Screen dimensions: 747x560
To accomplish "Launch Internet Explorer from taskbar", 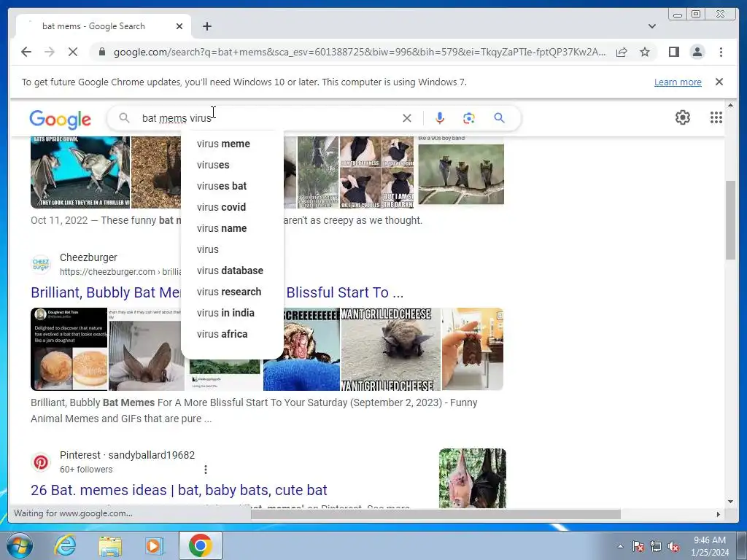I will click(65, 545).
